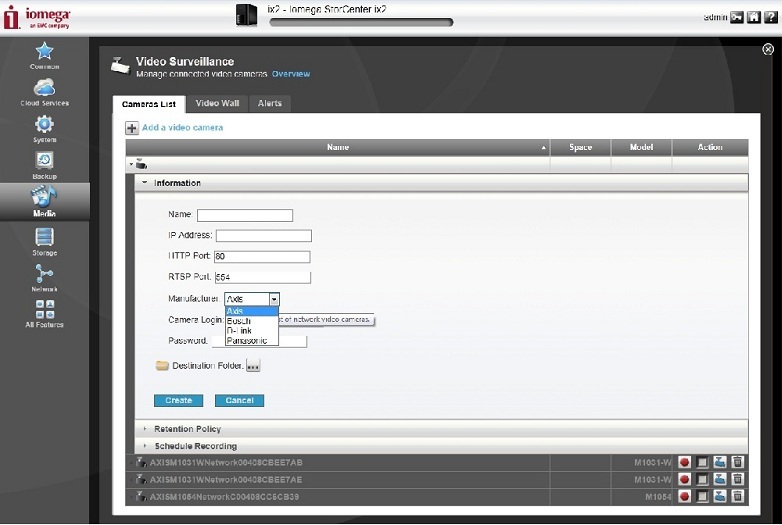
Task: Sort cameras by the Name column
Action: 338,147
